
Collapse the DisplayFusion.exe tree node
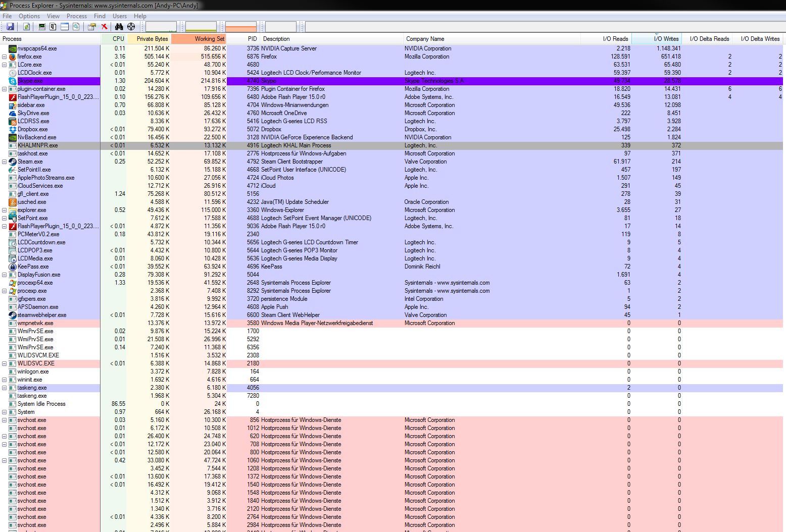pyautogui.click(x=4, y=275)
